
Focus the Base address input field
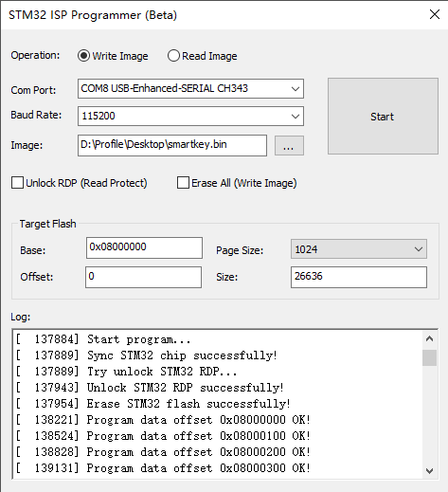(144, 247)
